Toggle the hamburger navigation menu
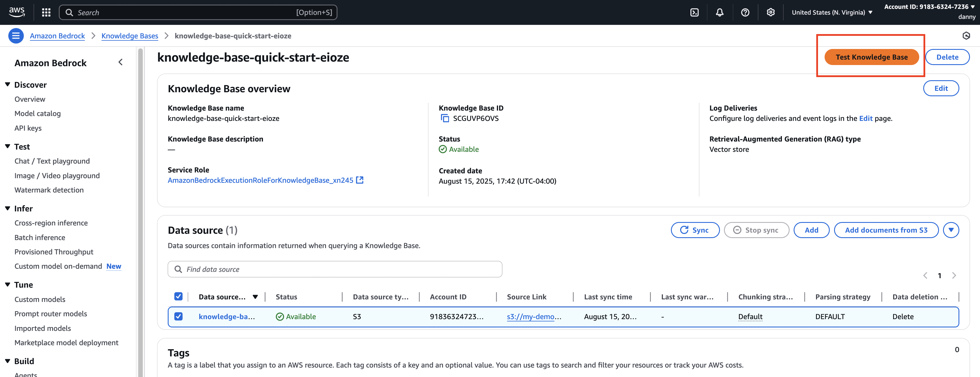This screenshot has width=980, height=377. pyautogui.click(x=16, y=36)
